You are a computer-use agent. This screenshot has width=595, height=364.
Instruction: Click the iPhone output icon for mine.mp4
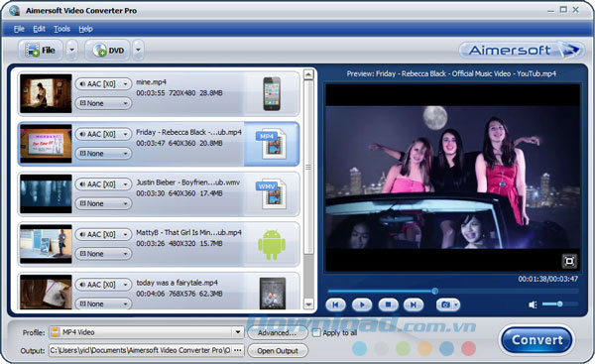coord(272,94)
